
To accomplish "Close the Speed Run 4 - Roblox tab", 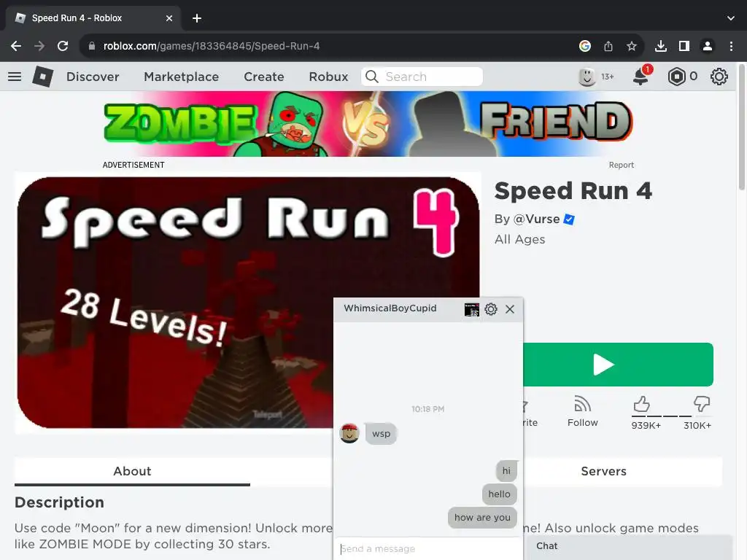I will tap(169, 18).
